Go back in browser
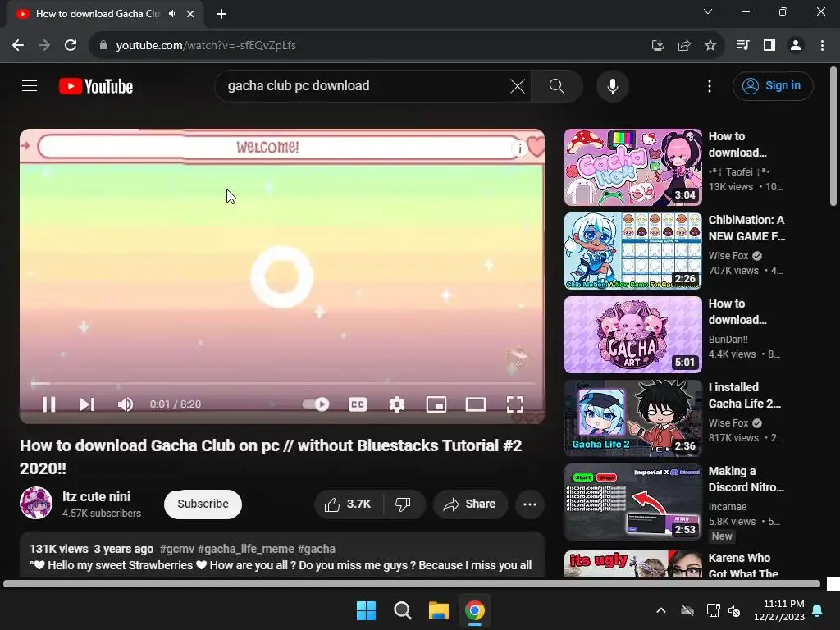The width and height of the screenshot is (840, 630). (18, 46)
